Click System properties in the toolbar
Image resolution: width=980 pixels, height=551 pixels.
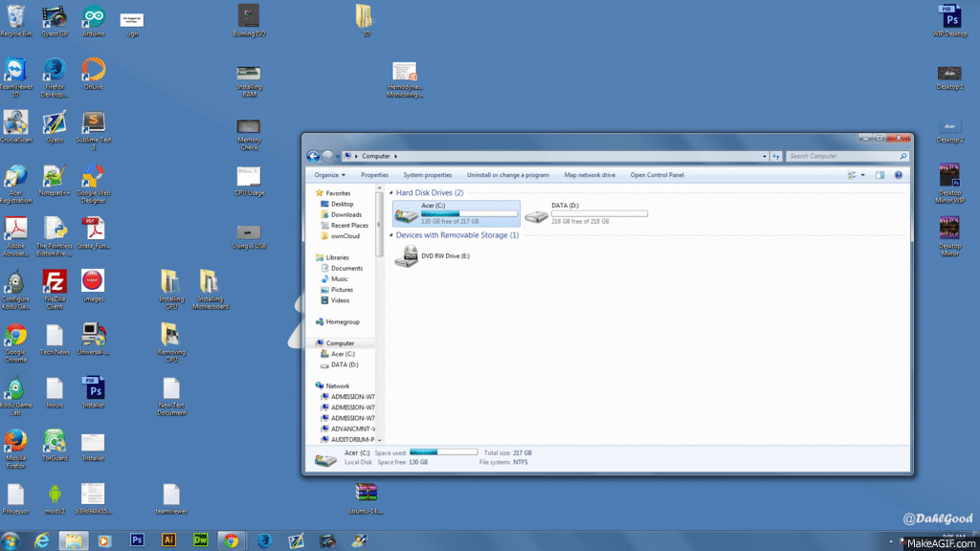point(427,175)
